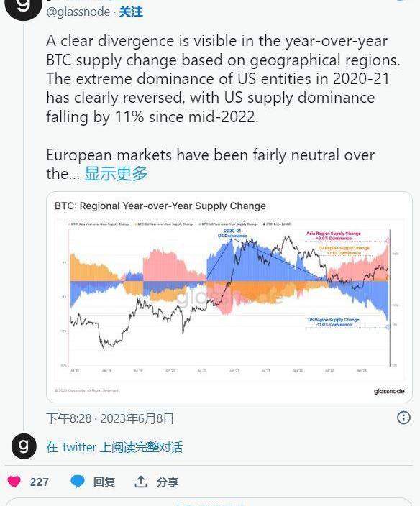The width and height of the screenshot is (420, 506).
Task: Toggle the BTC EU Year-over-Year Supply Change legend
Action: (164, 224)
